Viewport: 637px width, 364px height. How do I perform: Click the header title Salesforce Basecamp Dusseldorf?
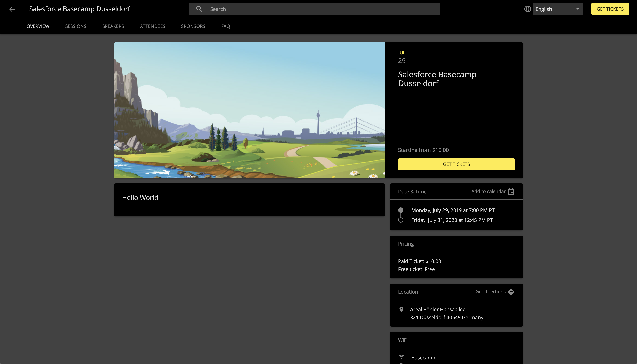(x=79, y=9)
